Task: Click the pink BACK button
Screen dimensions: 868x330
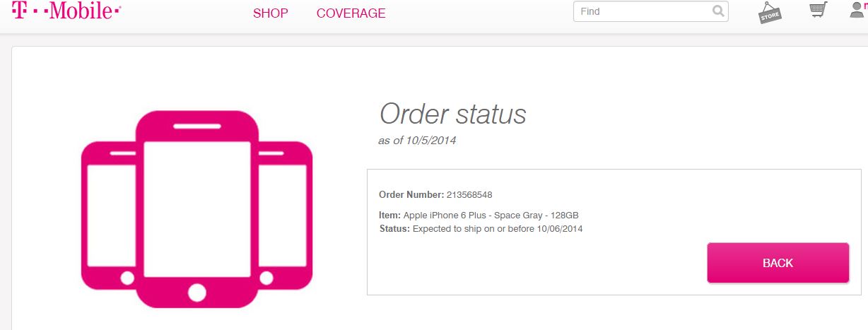Action: [778, 263]
